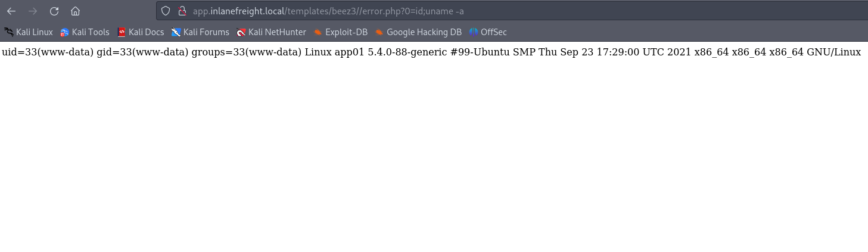Go back to the previous page
Image resolution: width=868 pixels, height=252 pixels.
[11, 11]
